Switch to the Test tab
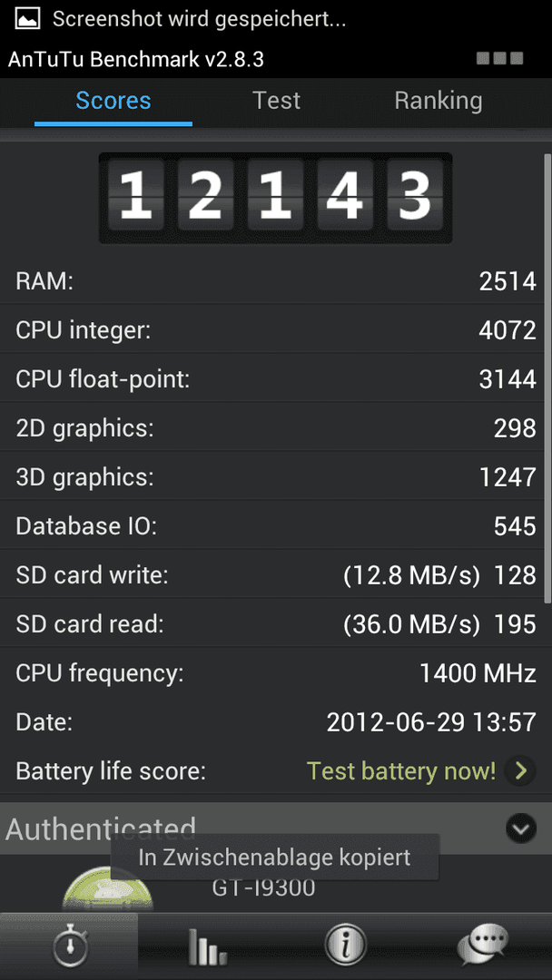Viewport: 552px width, 980px height. click(x=276, y=101)
